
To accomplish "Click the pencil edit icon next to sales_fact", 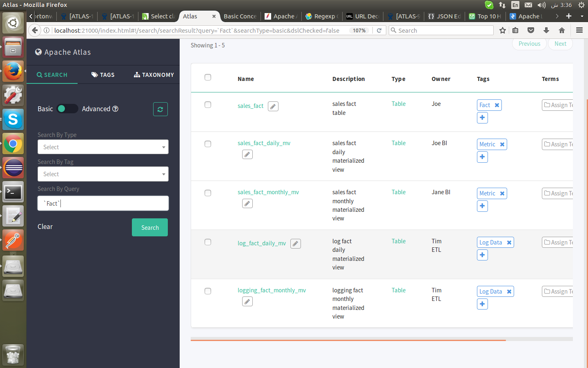I will point(273,106).
